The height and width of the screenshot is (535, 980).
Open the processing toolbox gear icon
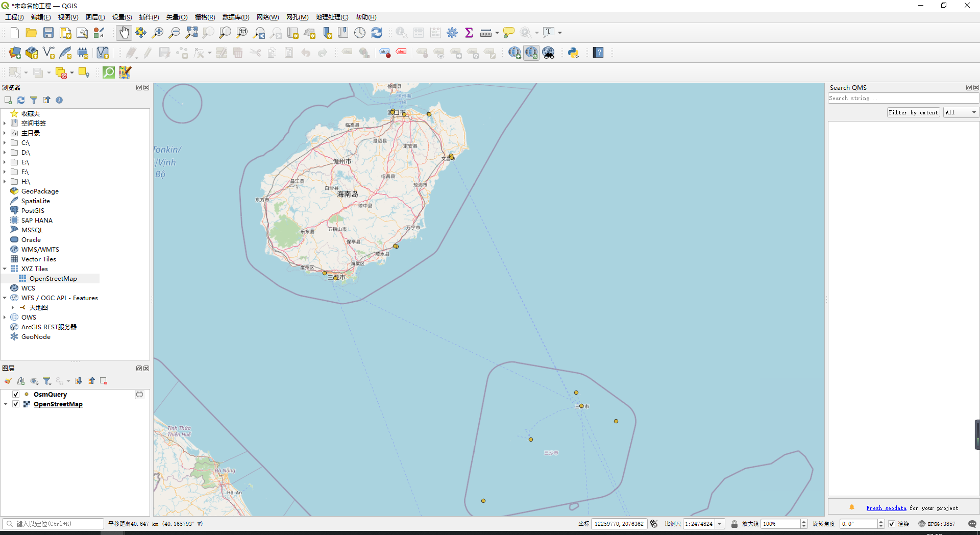click(x=452, y=33)
